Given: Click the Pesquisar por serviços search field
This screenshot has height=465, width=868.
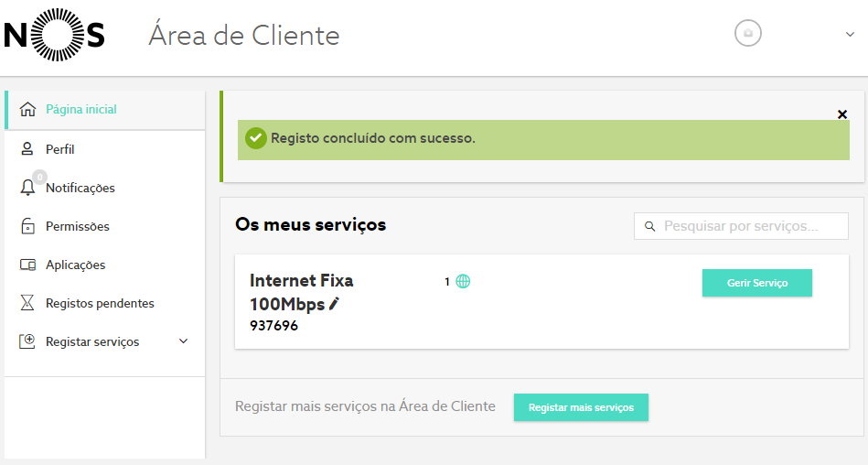Looking at the screenshot, I should [741, 226].
